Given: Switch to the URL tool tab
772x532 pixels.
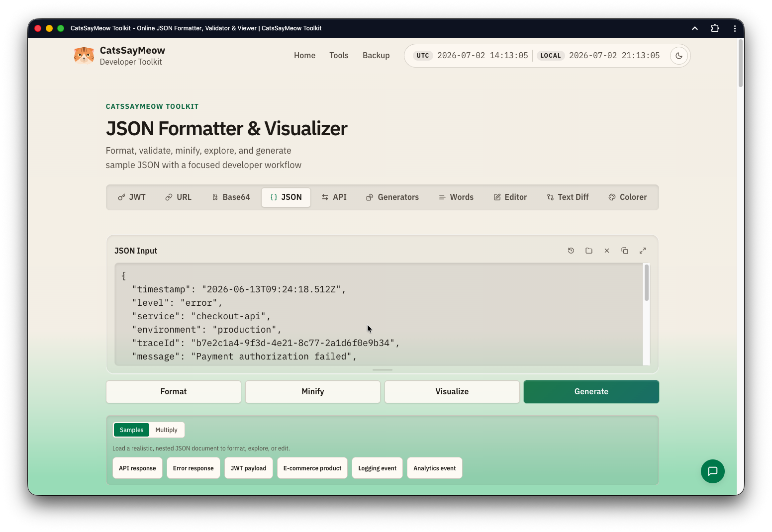Looking at the screenshot, I should pos(178,197).
